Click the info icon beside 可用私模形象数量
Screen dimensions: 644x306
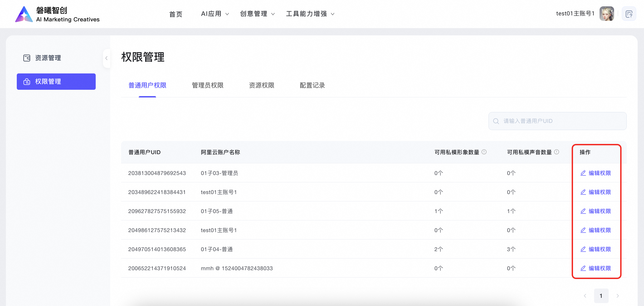(484, 152)
